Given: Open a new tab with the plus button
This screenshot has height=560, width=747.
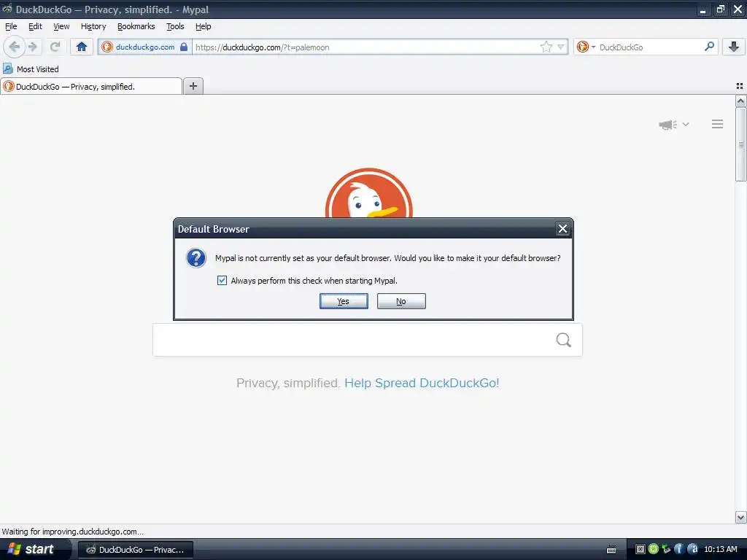Looking at the screenshot, I should pyautogui.click(x=193, y=86).
